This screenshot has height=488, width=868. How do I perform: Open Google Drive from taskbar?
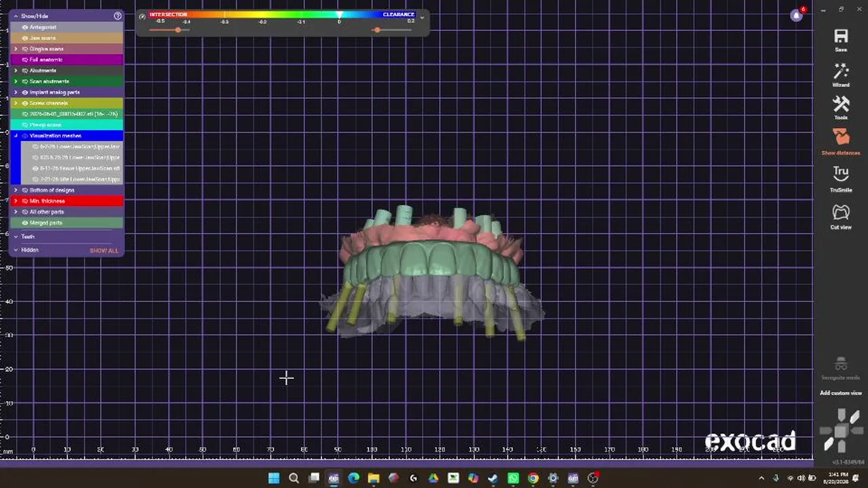[433, 479]
